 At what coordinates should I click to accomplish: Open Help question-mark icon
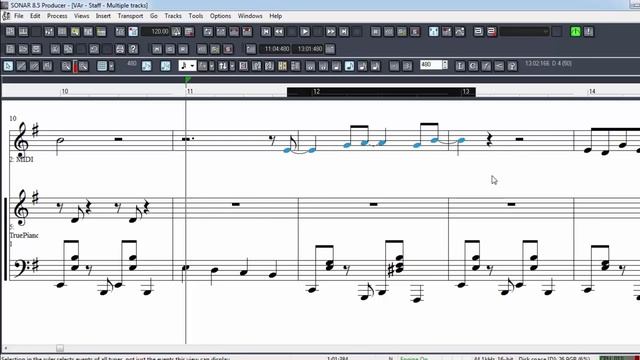[133, 49]
